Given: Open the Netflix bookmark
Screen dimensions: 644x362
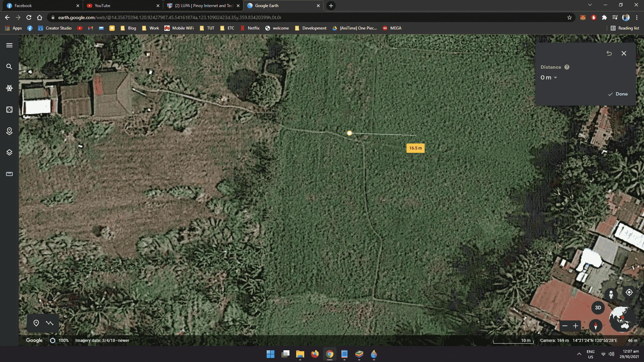Looking at the screenshot, I should coord(250,28).
